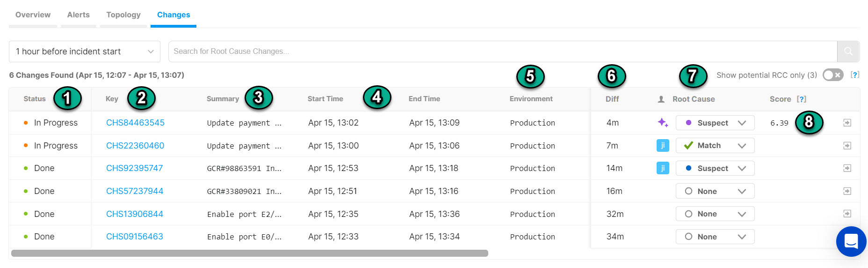
Task: Expand the time range dropdown
Action: [85, 52]
